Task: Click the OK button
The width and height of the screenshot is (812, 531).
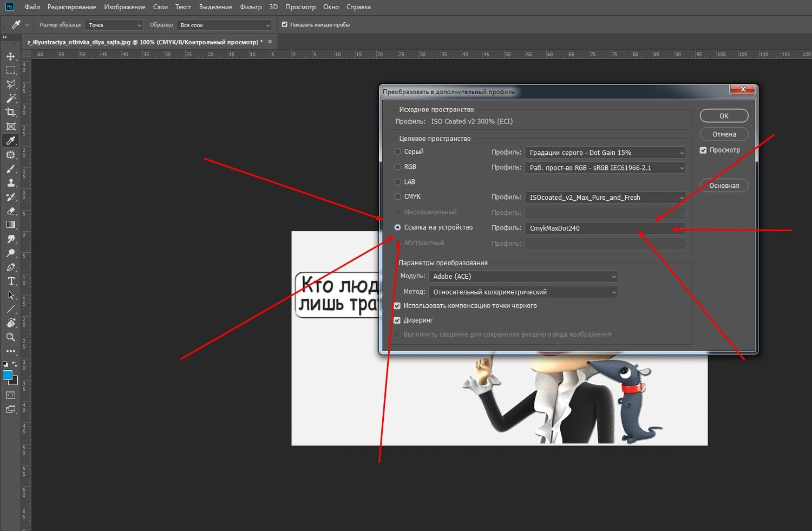Action: (x=724, y=116)
